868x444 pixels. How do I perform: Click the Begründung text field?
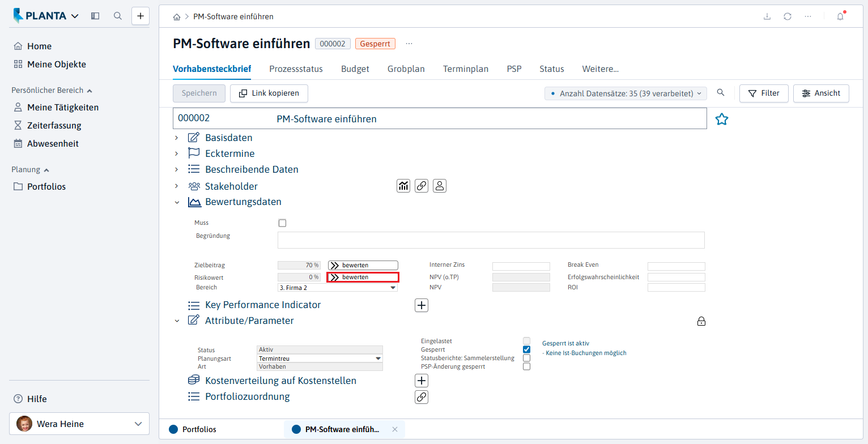tap(491, 240)
